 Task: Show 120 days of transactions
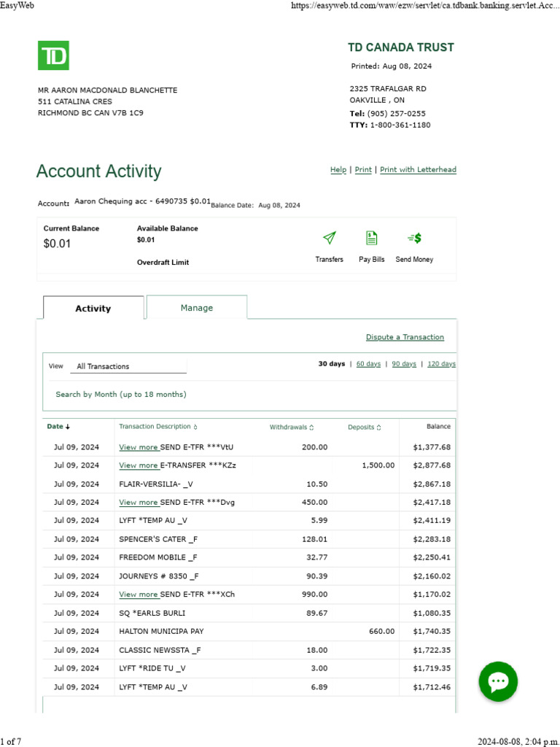(x=441, y=363)
